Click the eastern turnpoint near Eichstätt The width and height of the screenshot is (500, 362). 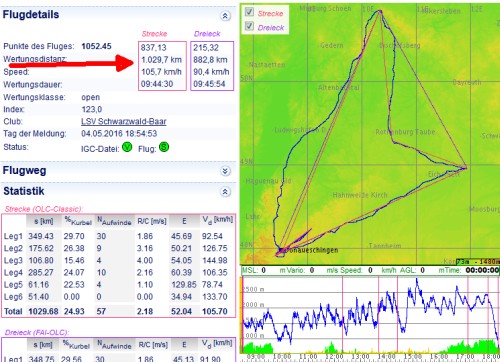point(465,167)
